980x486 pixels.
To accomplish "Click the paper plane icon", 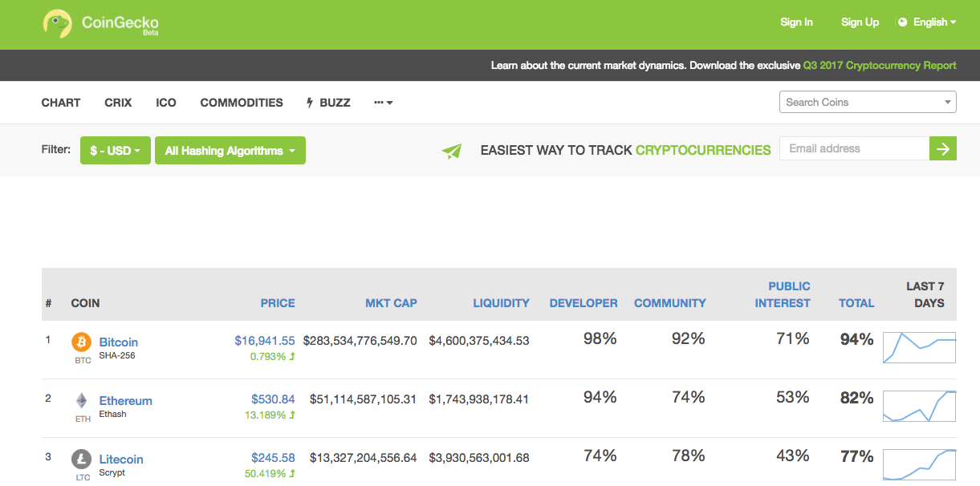I will pos(452,150).
